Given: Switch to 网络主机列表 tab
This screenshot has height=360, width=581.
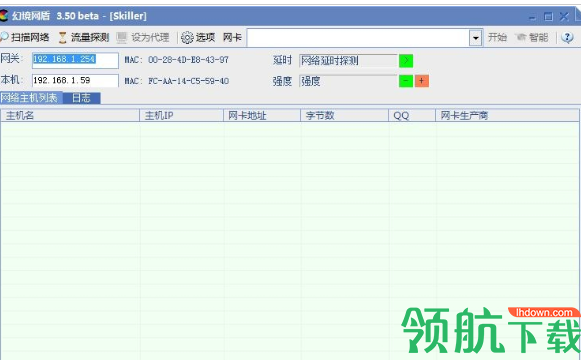Looking at the screenshot, I should click(x=31, y=98).
